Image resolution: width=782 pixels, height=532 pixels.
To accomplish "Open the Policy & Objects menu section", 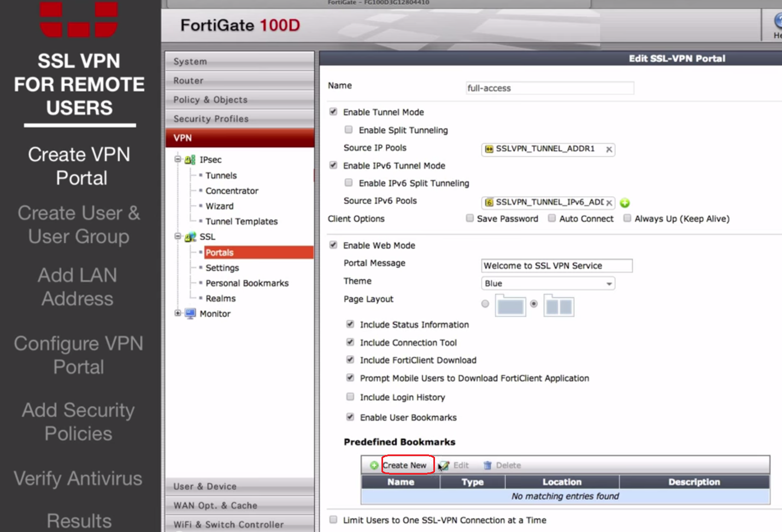I will coord(240,100).
